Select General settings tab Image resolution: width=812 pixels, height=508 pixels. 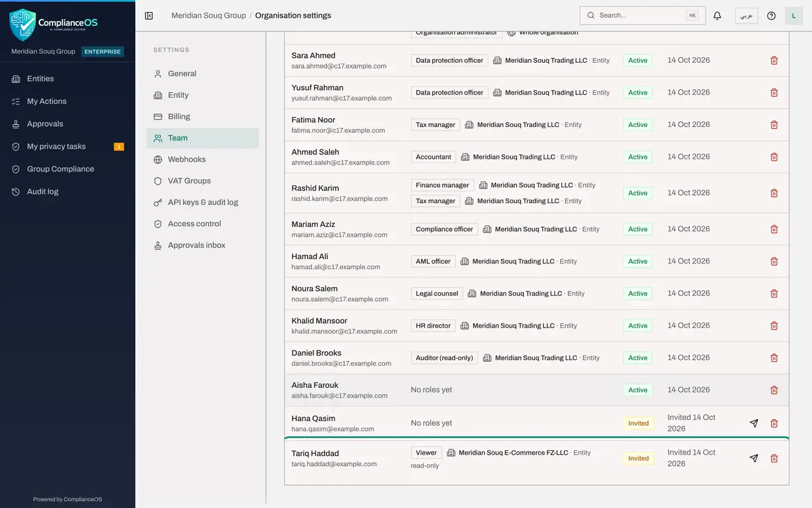202,74
